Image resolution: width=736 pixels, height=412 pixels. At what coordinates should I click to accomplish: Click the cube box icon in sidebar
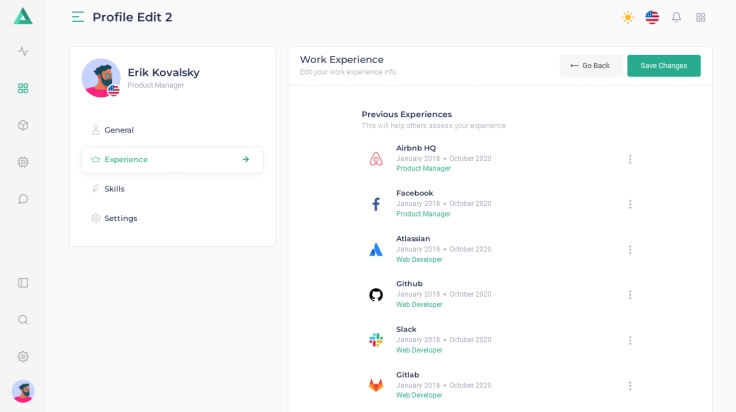coord(23,125)
